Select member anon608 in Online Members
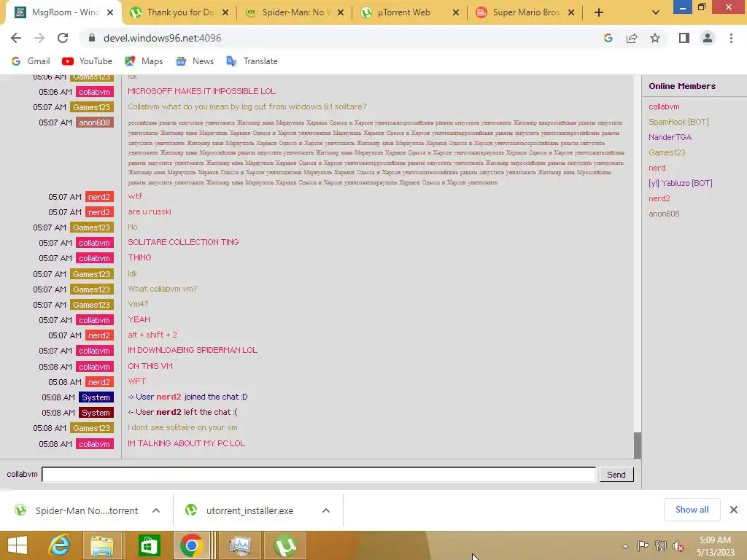The image size is (747, 560). pyautogui.click(x=664, y=214)
